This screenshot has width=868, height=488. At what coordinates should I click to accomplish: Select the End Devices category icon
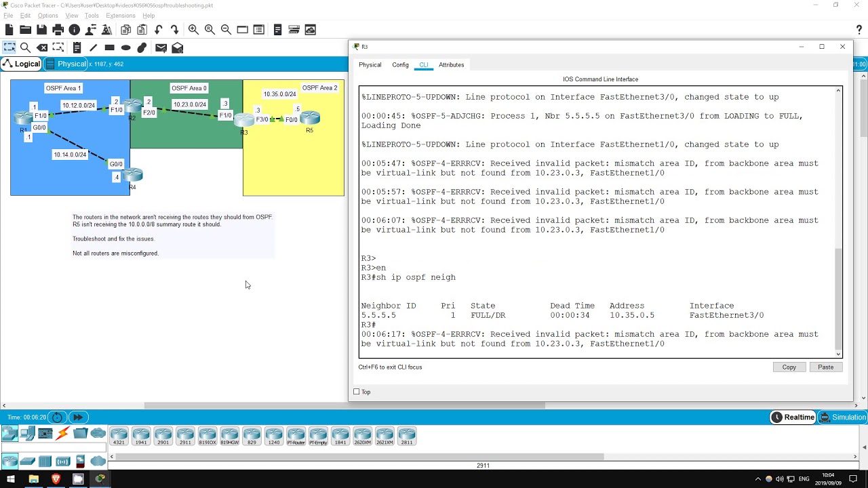tap(28, 434)
